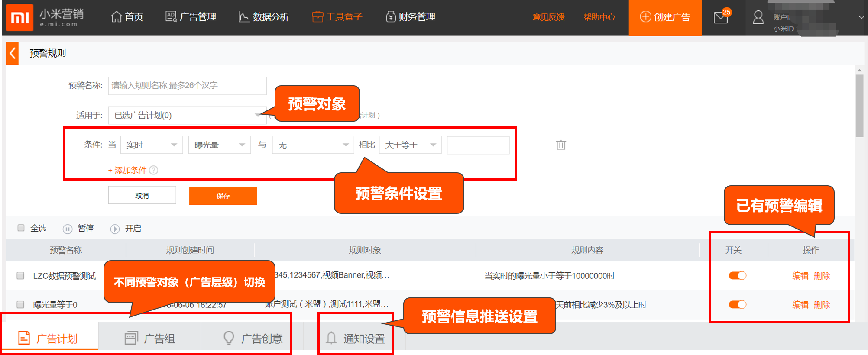Click the 开启 play icon
868x355 pixels.
pyautogui.click(x=115, y=229)
